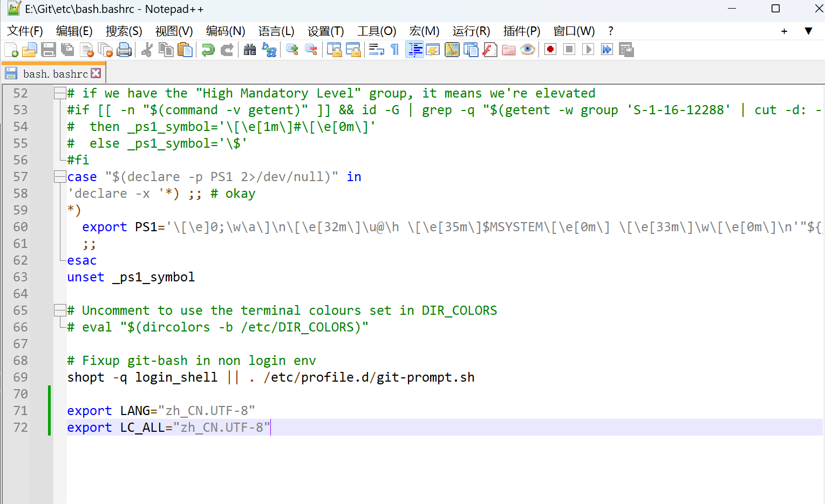
Task: Open Find with the binoculars icon
Action: [250, 50]
